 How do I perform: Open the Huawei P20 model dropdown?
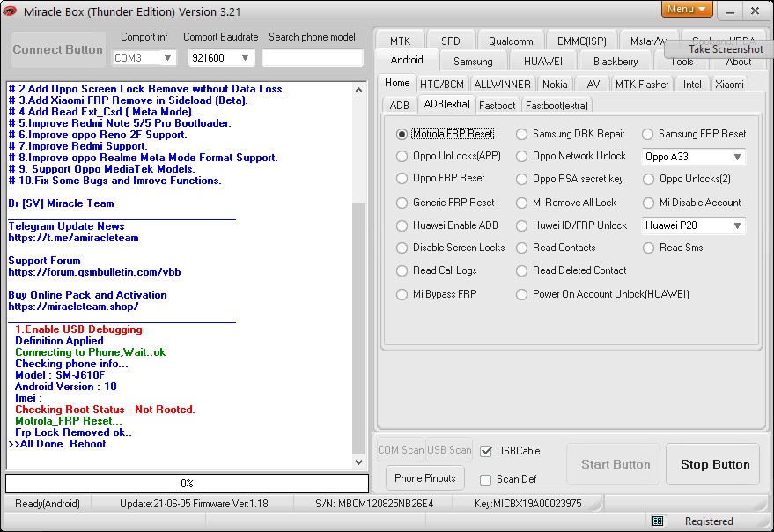click(x=693, y=225)
